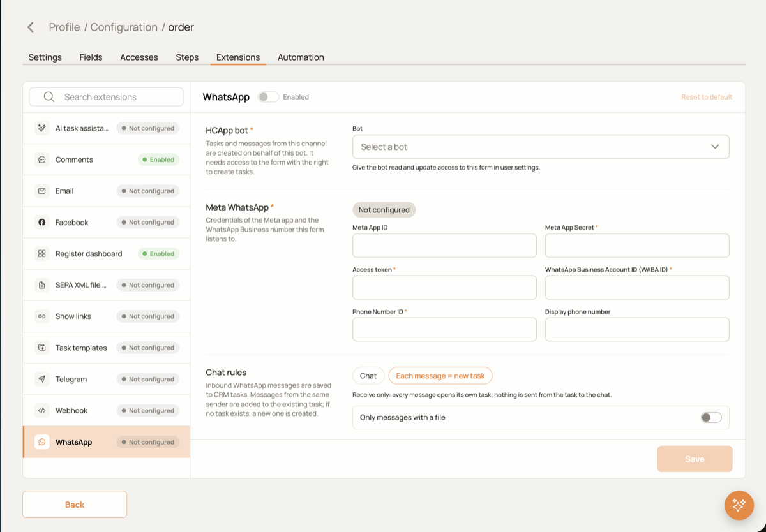766x532 pixels.
Task: Focus the Search extensions field
Action: pyautogui.click(x=106, y=97)
